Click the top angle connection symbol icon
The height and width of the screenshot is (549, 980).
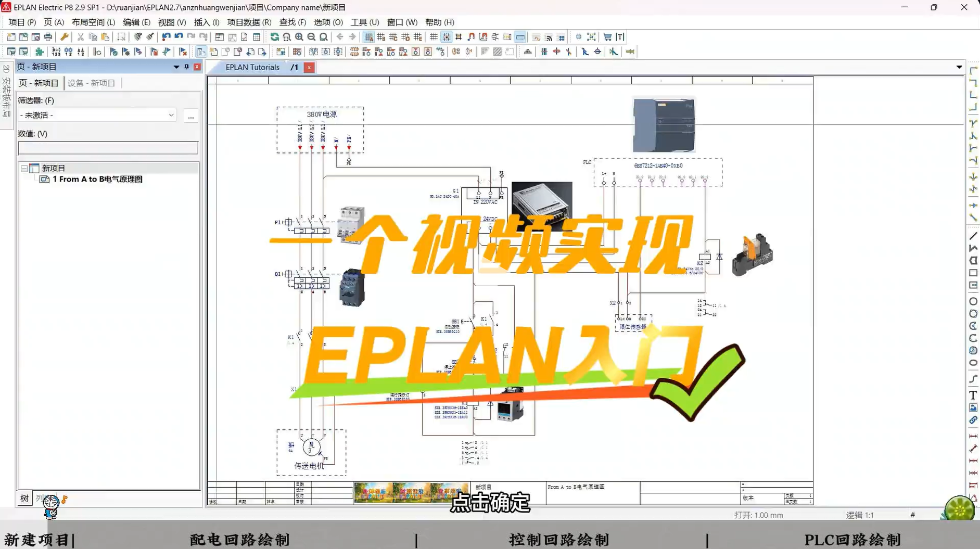click(973, 71)
